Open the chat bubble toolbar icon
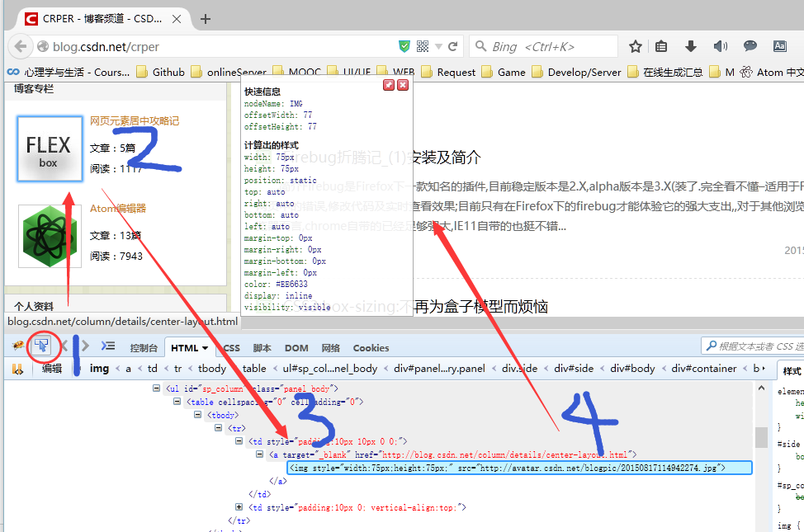This screenshot has width=804, height=532. coord(750,46)
